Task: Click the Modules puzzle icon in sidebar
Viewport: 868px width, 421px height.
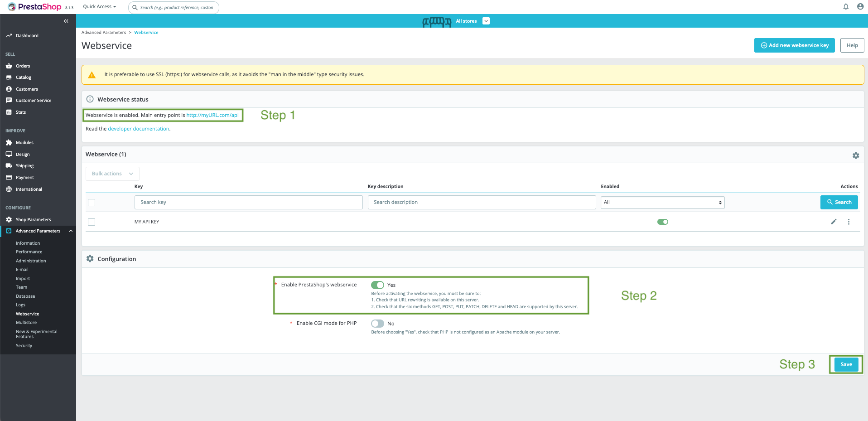Action: click(9, 143)
